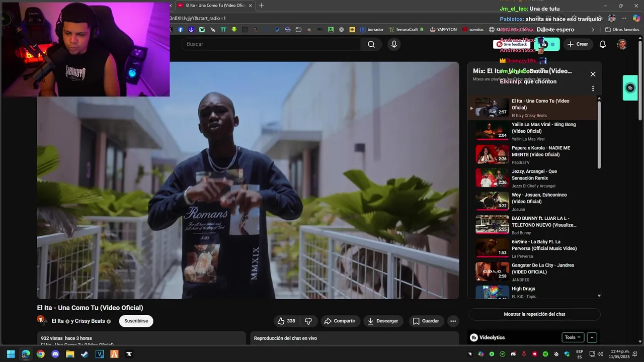Image resolution: width=644 pixels, height=362 pixels.
Task: Open Google Chrome from the taskbar
Action: (x=40, y=354)
